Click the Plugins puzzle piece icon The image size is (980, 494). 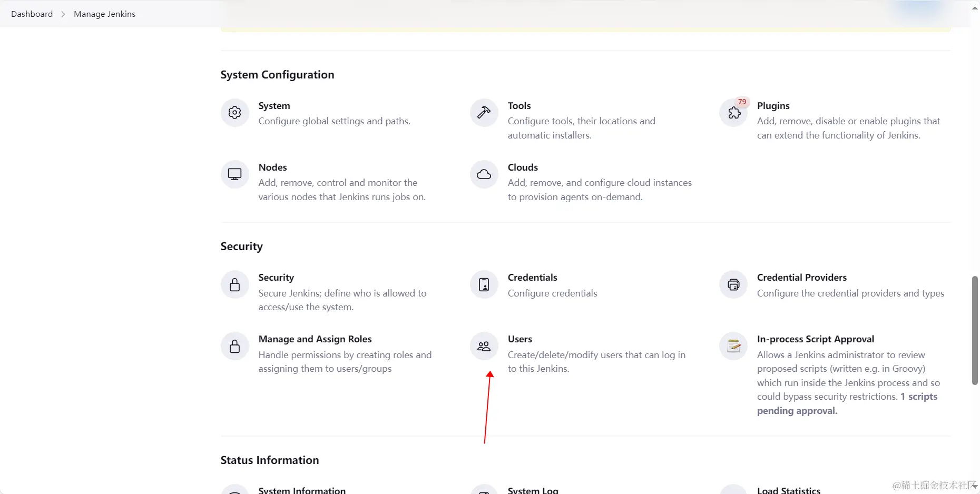coord(733,113)
